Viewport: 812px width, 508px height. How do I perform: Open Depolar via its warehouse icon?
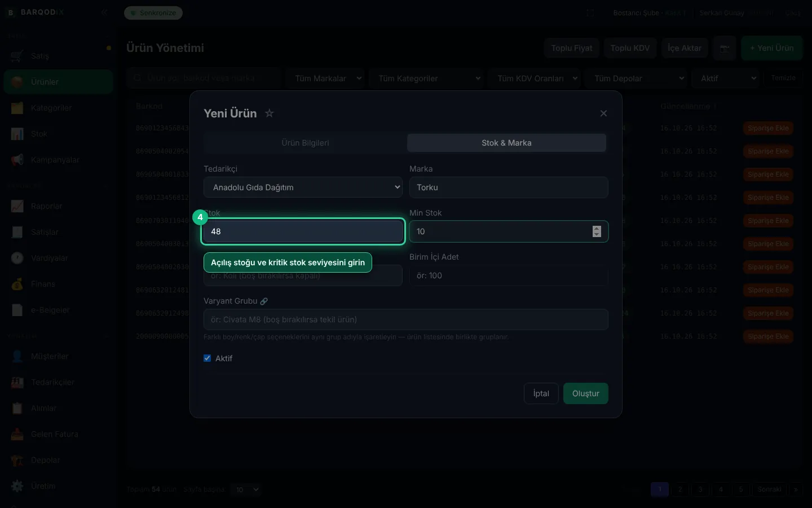pyautogui.click(x=17, y=460)
